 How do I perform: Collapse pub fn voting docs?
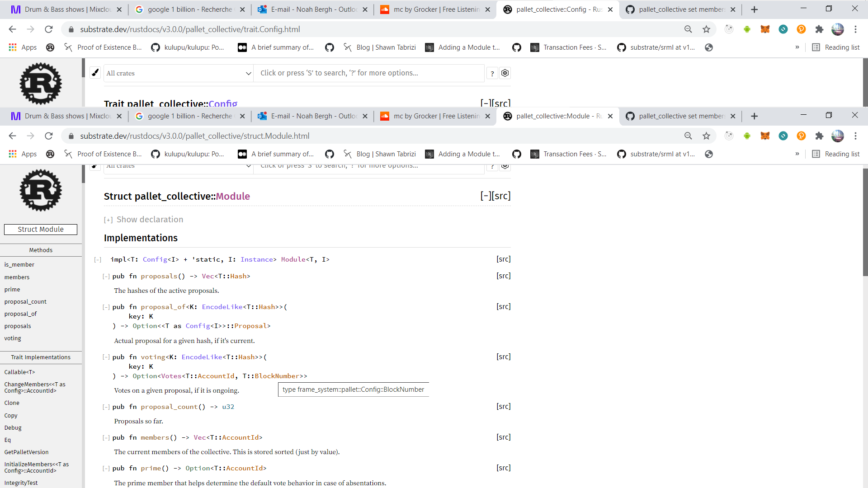coord(106,357)
